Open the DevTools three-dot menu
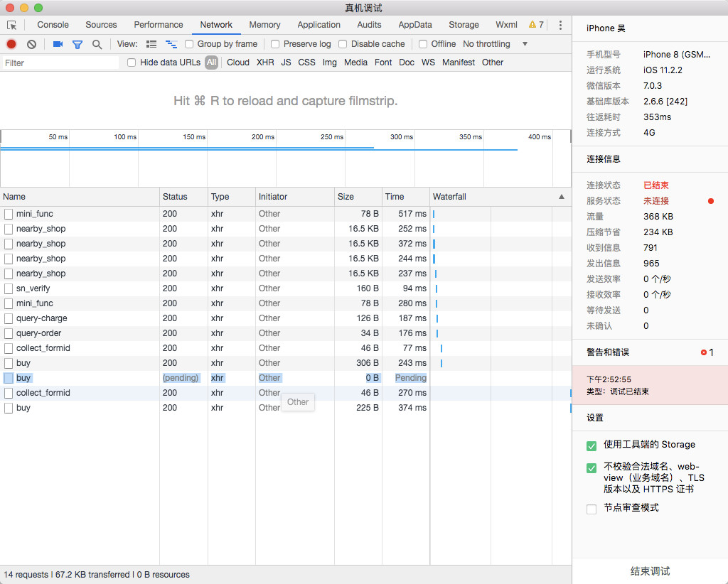The width and height of the screenshot is (728, 584). point(560,25)
